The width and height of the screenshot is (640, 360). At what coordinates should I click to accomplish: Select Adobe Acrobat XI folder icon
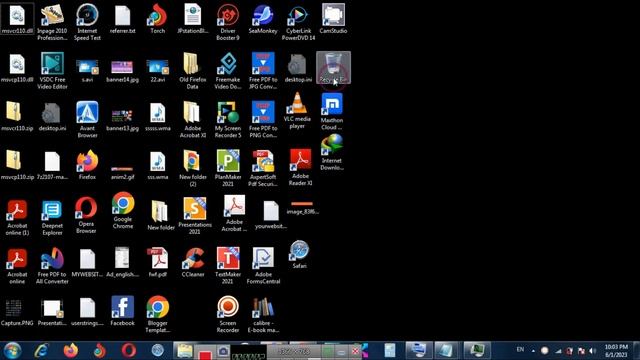193,119
